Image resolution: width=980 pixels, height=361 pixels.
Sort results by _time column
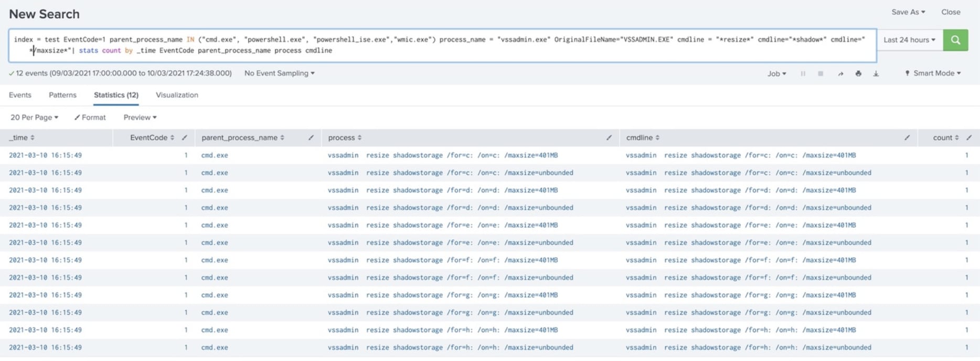point(22,137)
